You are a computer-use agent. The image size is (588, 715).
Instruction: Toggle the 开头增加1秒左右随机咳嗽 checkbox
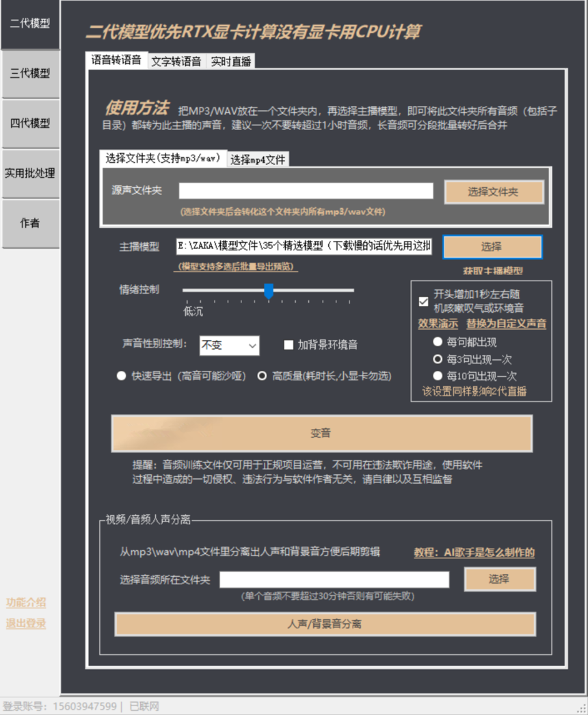click(423, 301)
